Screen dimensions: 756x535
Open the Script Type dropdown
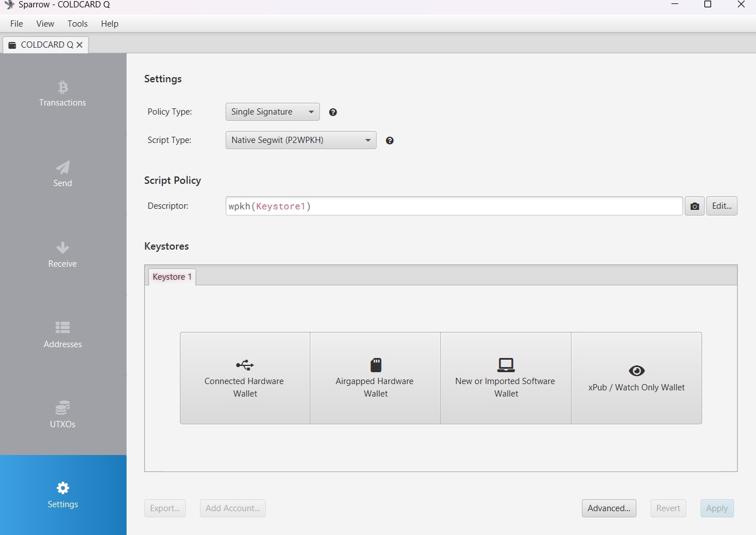pos(301,140)
